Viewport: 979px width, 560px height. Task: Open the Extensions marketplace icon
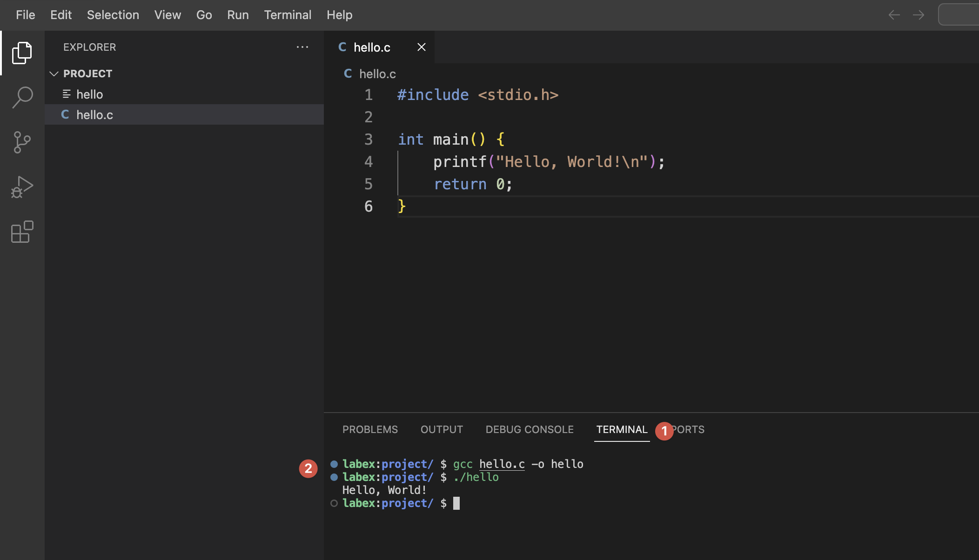point(22,232)
